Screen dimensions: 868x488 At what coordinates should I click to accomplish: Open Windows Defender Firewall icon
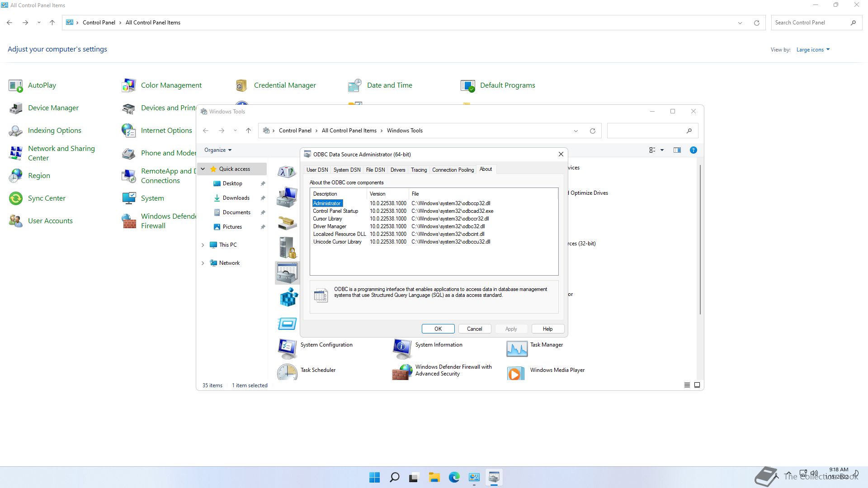click(159, 221)
